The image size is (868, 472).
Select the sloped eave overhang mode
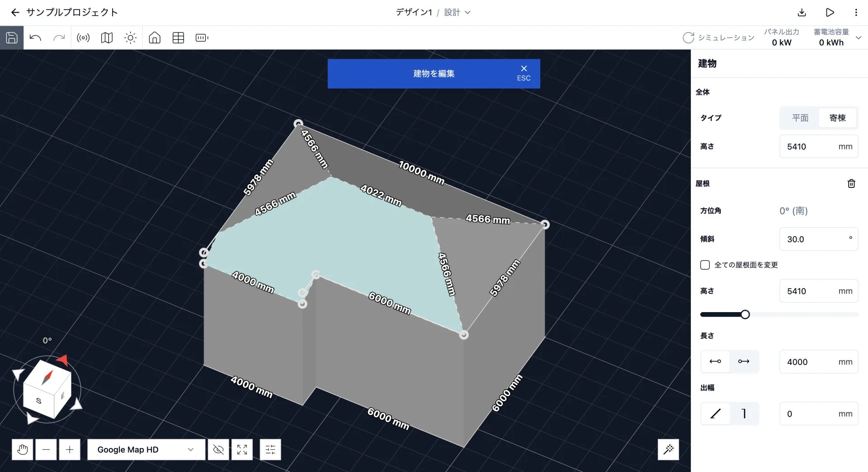pos(715,413)
